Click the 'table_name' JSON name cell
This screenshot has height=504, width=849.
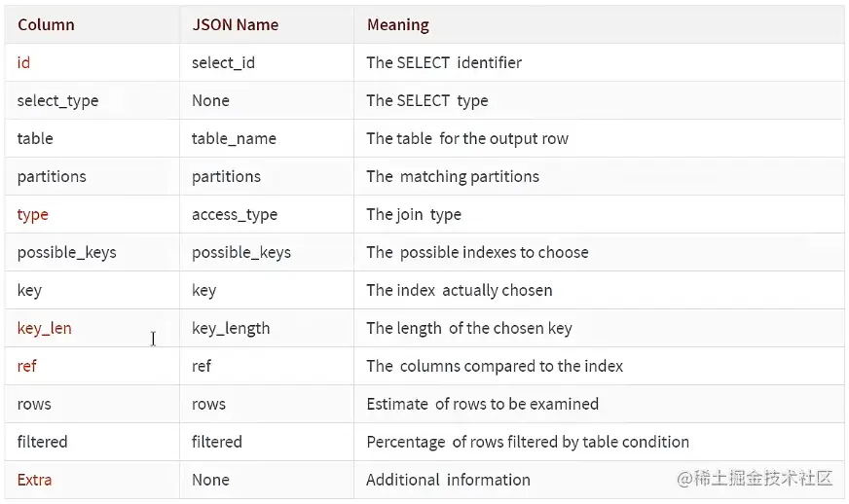coord(234,138)
